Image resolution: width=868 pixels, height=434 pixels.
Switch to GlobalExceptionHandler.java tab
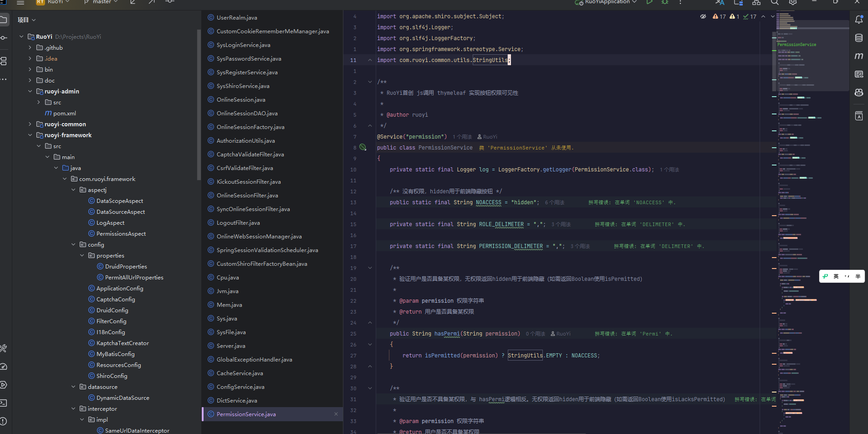(254, 359)
